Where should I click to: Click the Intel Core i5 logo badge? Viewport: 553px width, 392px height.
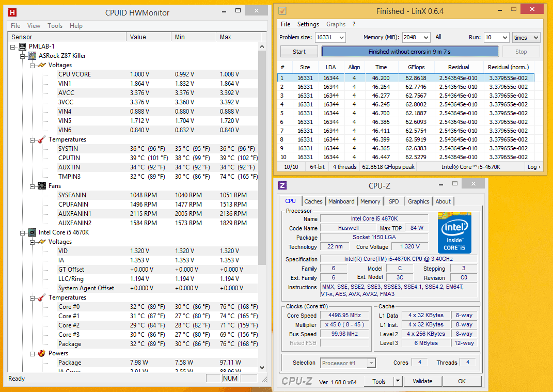point(454,232)
